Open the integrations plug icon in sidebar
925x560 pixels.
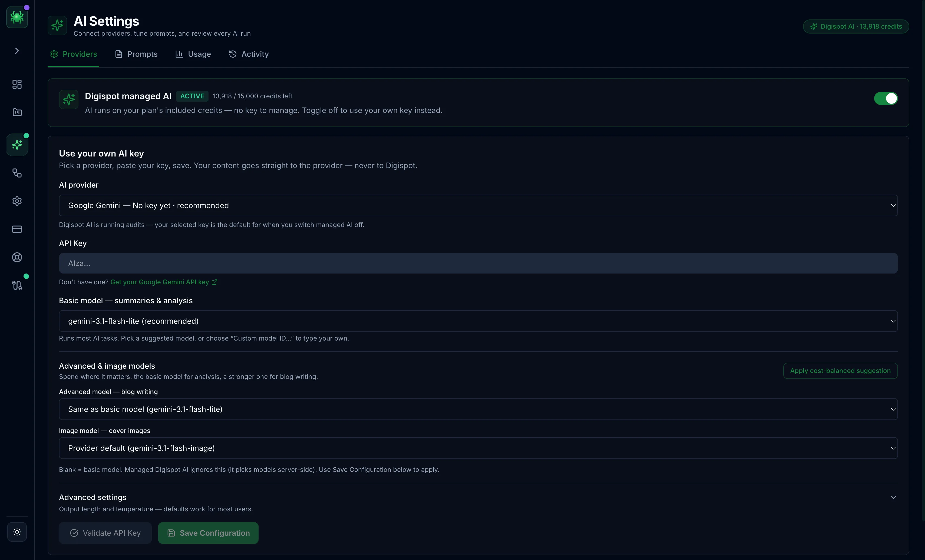(17, 285)
